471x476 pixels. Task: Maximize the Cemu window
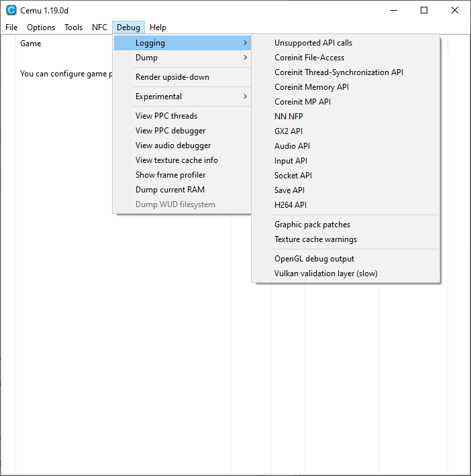424,10
